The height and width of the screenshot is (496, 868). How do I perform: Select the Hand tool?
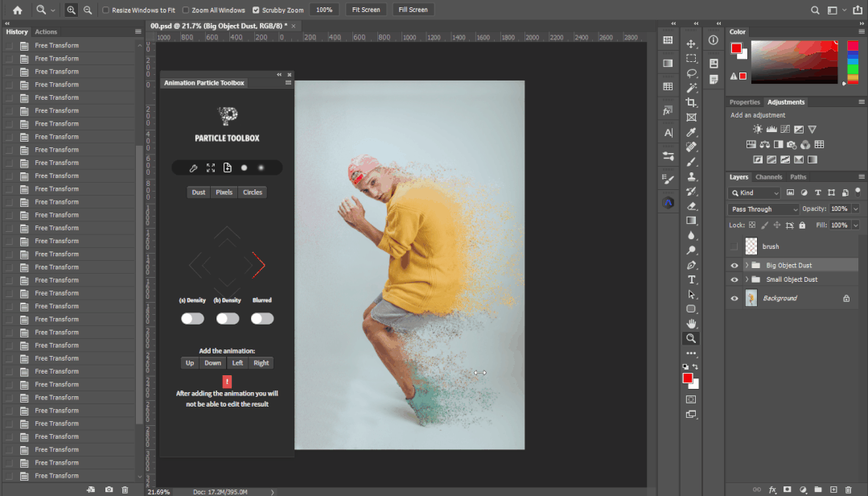point(691,324)
